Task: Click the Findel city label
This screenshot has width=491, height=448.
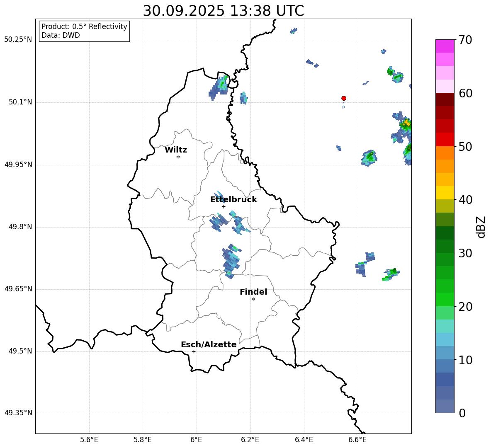Action: (253, 292)
